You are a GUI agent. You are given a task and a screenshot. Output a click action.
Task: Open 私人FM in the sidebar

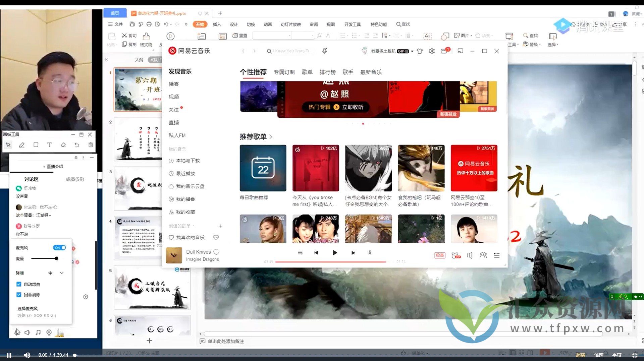(177, 135)
